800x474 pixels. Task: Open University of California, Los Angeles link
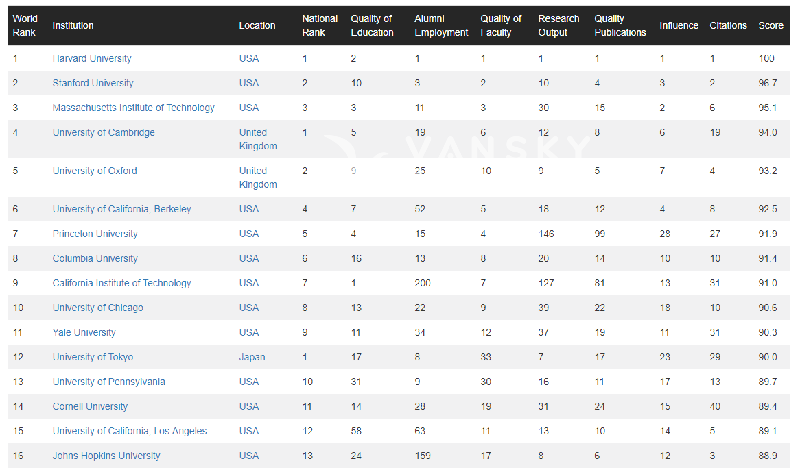[x=130, y=431]
